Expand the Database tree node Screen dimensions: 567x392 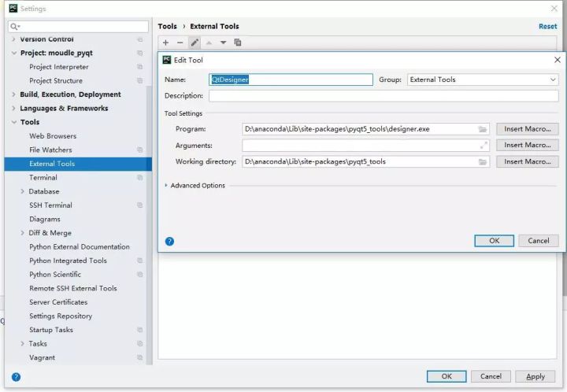[22, 191]
